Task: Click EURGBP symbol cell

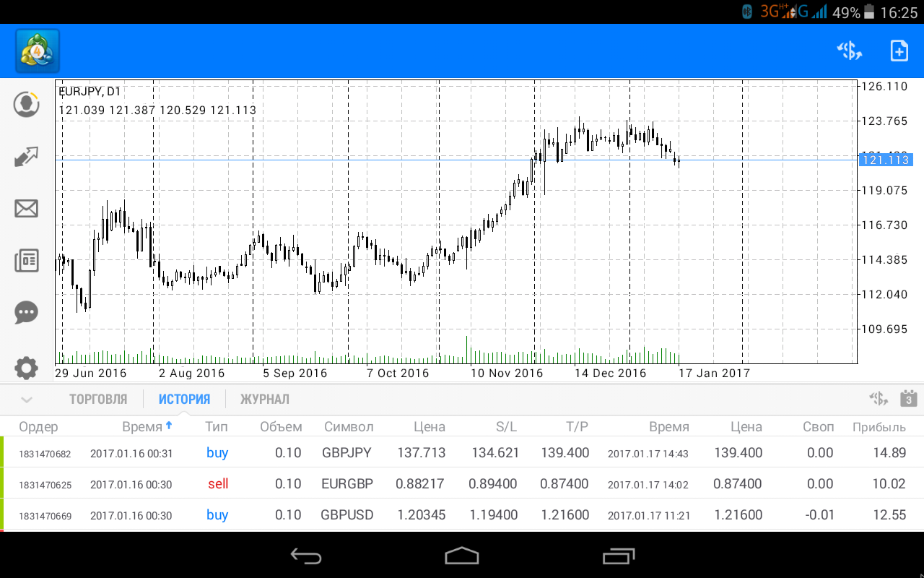Action: [x=347, y=484]
